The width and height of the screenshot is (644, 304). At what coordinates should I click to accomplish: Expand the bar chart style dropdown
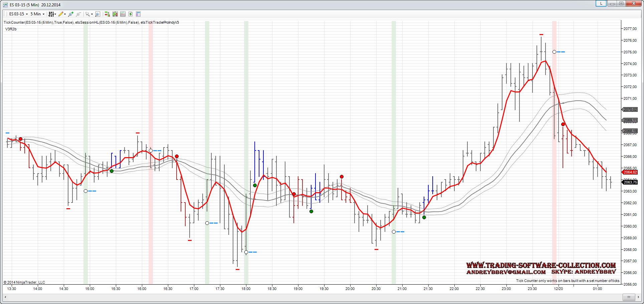(52, 14)
